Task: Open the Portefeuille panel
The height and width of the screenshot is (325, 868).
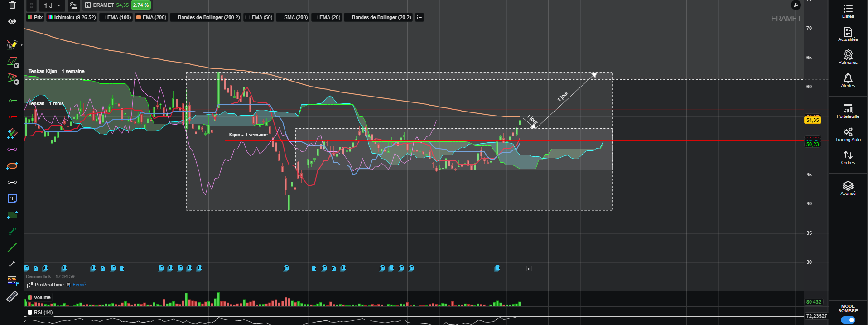Action: tap(848, 111)
